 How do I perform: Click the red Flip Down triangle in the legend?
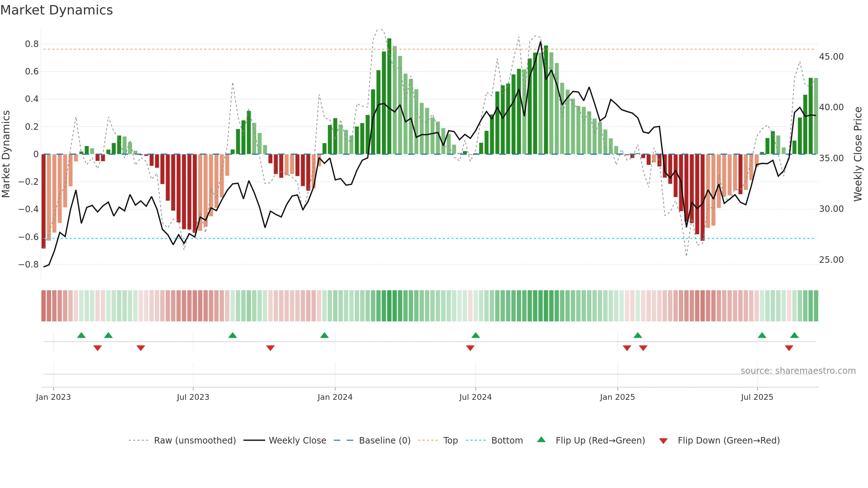(x=663, y=441)
